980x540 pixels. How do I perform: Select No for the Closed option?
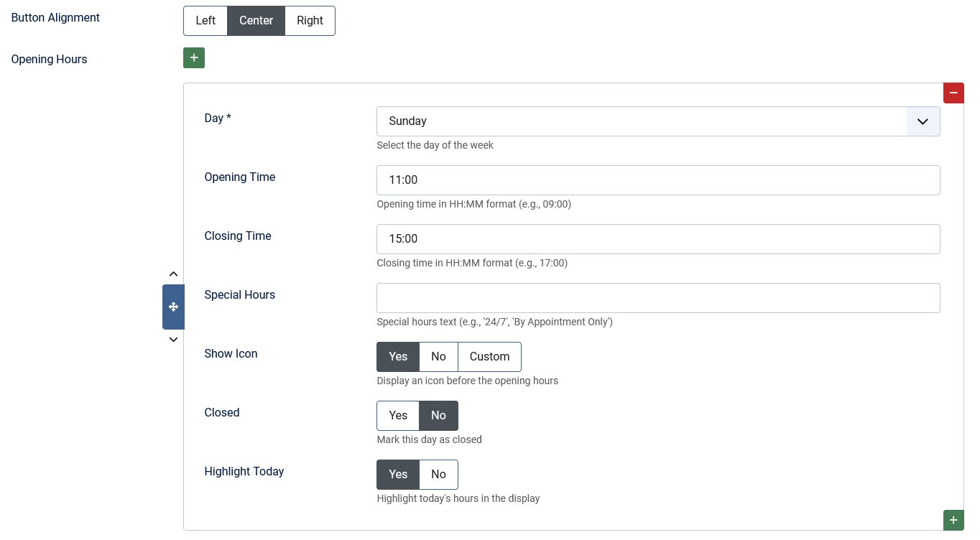tap(438, 416)
